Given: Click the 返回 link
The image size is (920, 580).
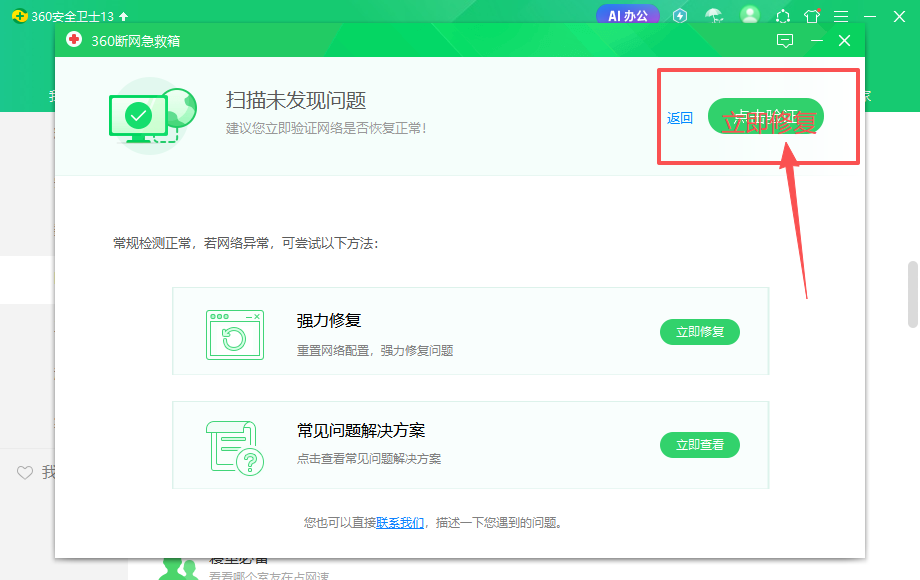Looking at the screenshot, I should coord(680,118).
